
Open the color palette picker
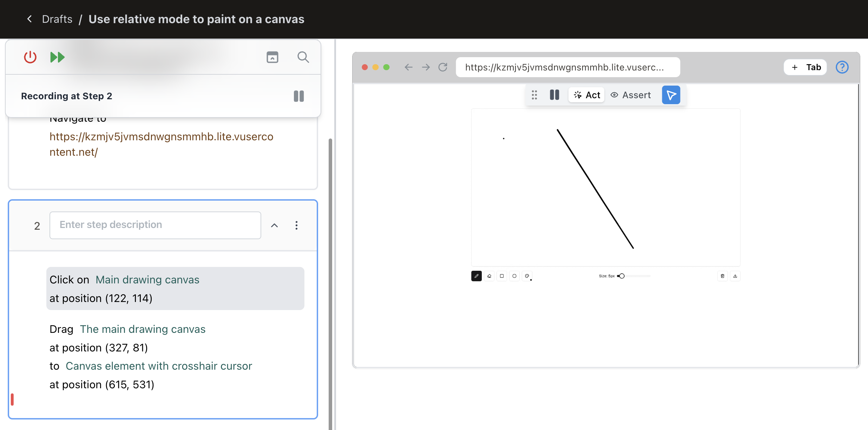(527, 276)
